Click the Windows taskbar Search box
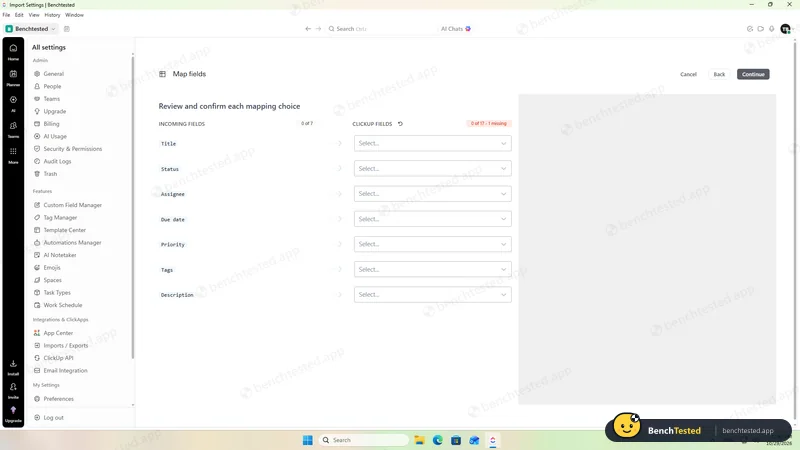The height and width of the screenshot is (450, 800). [x=364, y=440]
